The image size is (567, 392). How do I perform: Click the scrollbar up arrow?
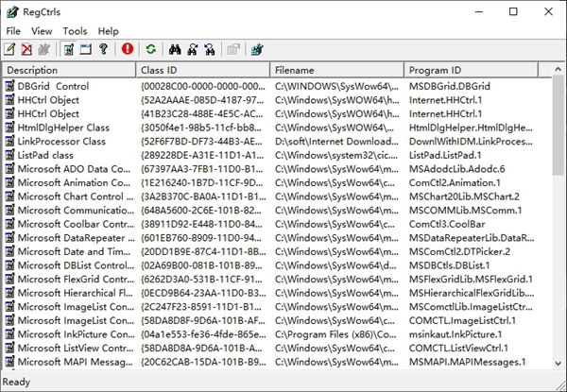coord(558,69)
